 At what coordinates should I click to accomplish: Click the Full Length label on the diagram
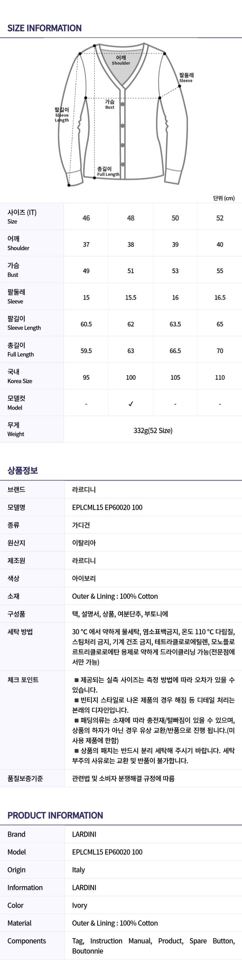[x=108, y=172]
